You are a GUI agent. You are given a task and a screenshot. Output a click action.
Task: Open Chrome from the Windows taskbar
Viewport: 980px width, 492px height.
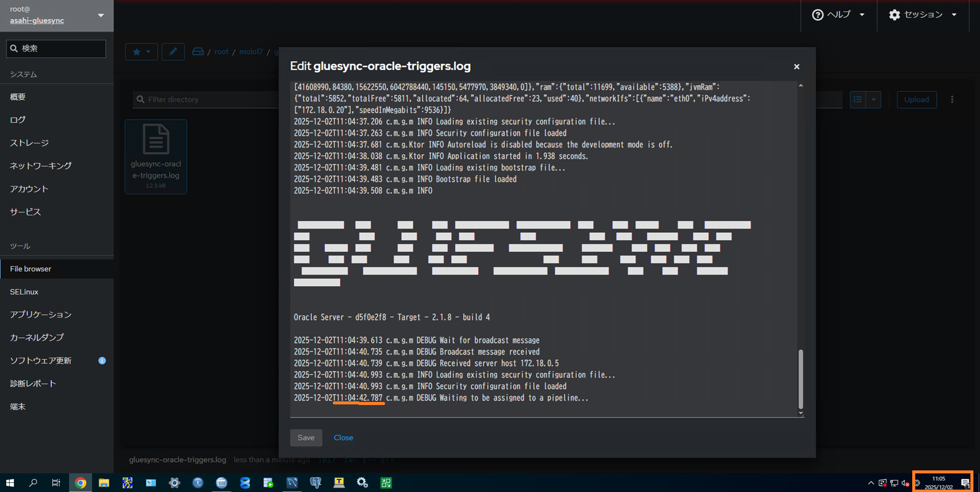pos(80,482)
